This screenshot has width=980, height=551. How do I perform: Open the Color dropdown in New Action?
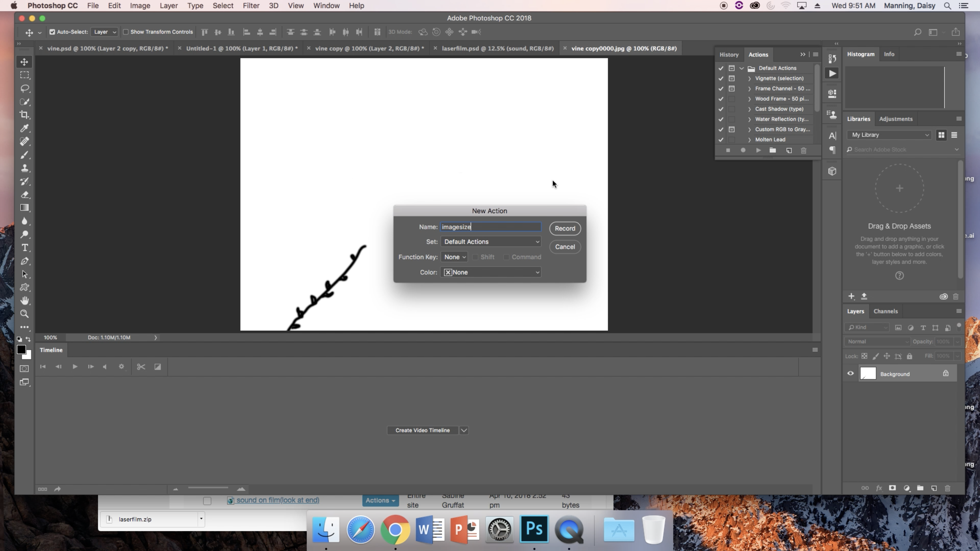coord(492,272)
